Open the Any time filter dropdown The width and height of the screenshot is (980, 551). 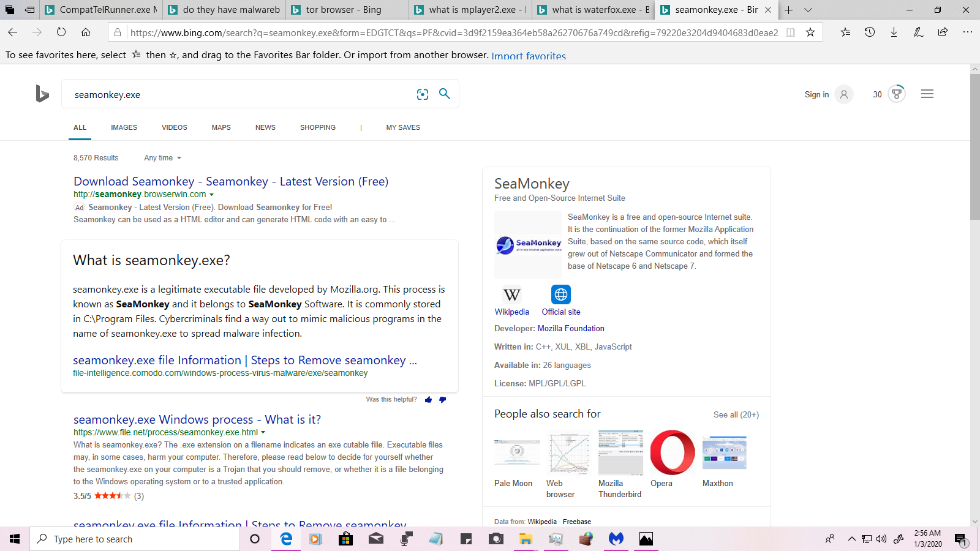[163, 158]
